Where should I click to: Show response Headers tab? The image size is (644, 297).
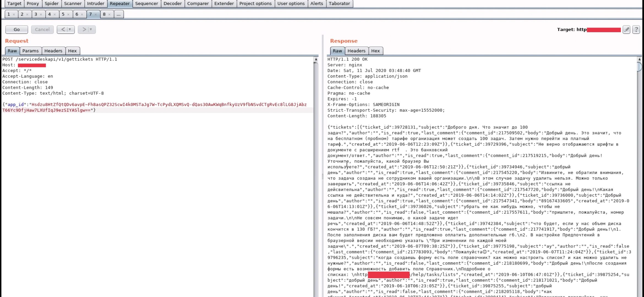coord(356,51)
